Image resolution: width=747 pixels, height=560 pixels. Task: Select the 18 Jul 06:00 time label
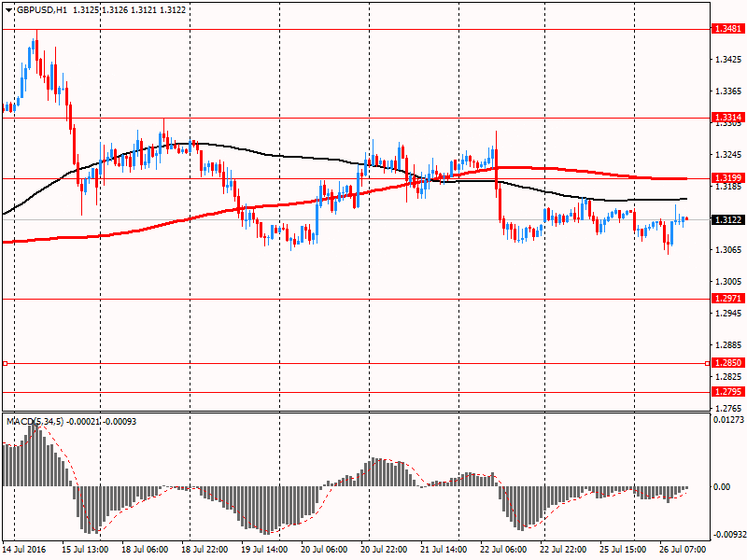145,550
